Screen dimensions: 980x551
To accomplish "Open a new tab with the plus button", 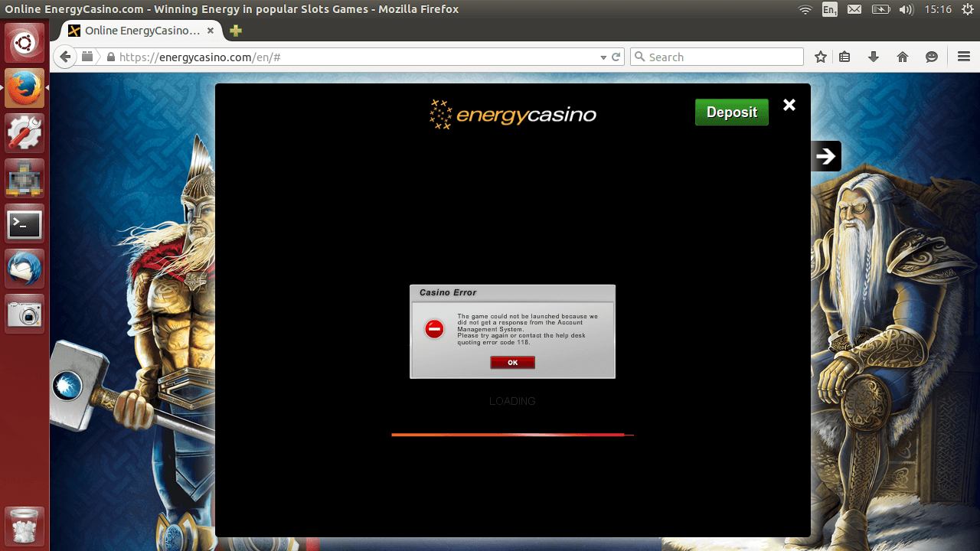I will pyautogui.click(x=236, y=31).
